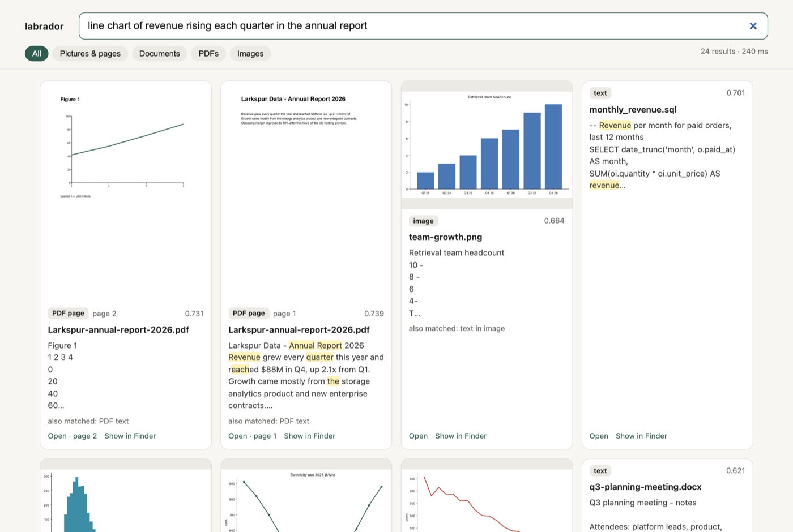
Task: Click the 'text' badge on the q3-planning-meeting.docx card
Action: (x=600, y=471)
